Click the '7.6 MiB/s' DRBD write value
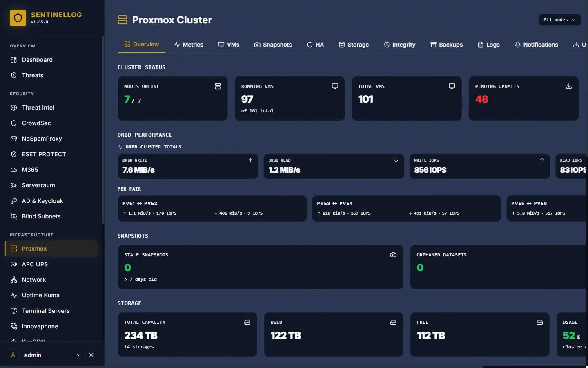Viewport: 588px width, 368px height. [138, 170]
